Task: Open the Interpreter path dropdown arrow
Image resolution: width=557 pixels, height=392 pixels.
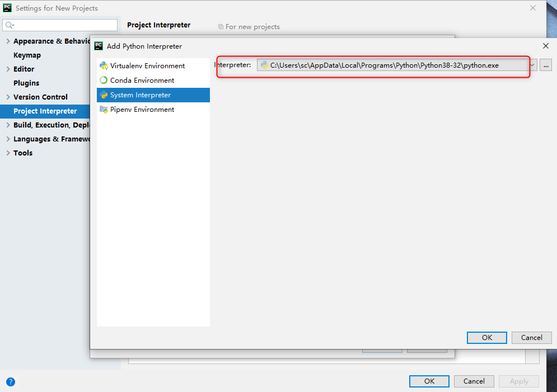Action: click(532, 65)
